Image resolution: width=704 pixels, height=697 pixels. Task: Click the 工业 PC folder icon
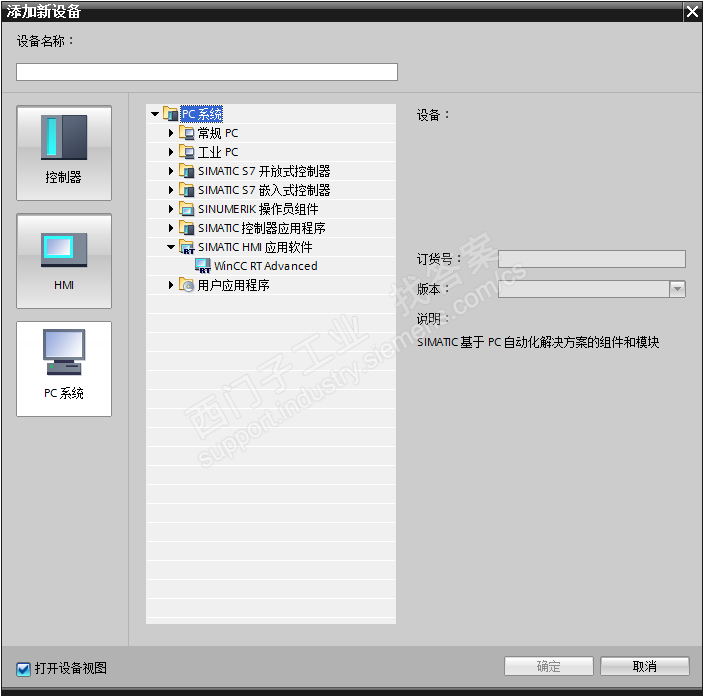coord(186,152)
